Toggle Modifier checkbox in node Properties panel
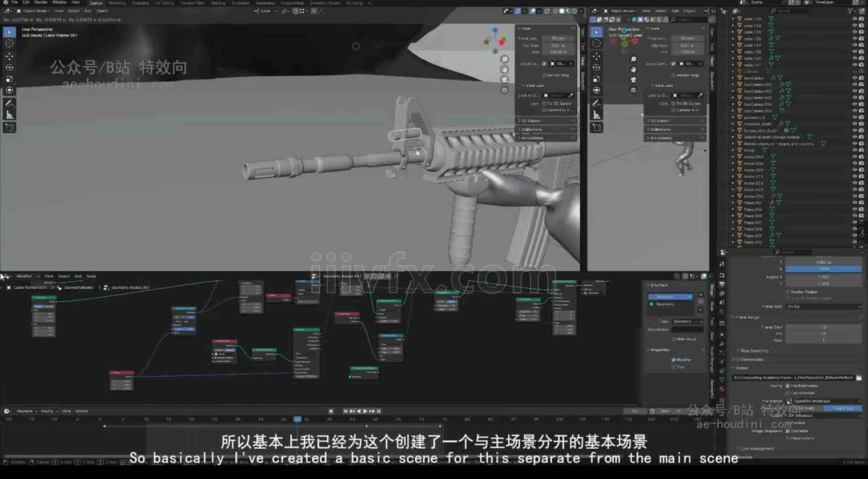868x479 pixels. (674, 360)
